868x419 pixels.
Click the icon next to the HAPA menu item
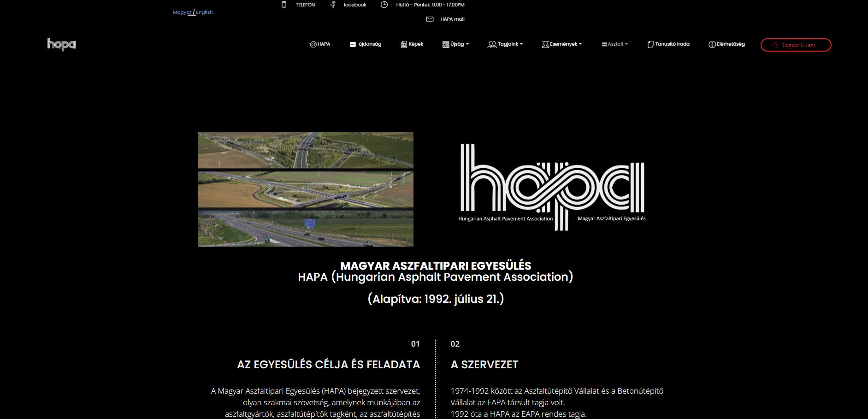point(313,44)
